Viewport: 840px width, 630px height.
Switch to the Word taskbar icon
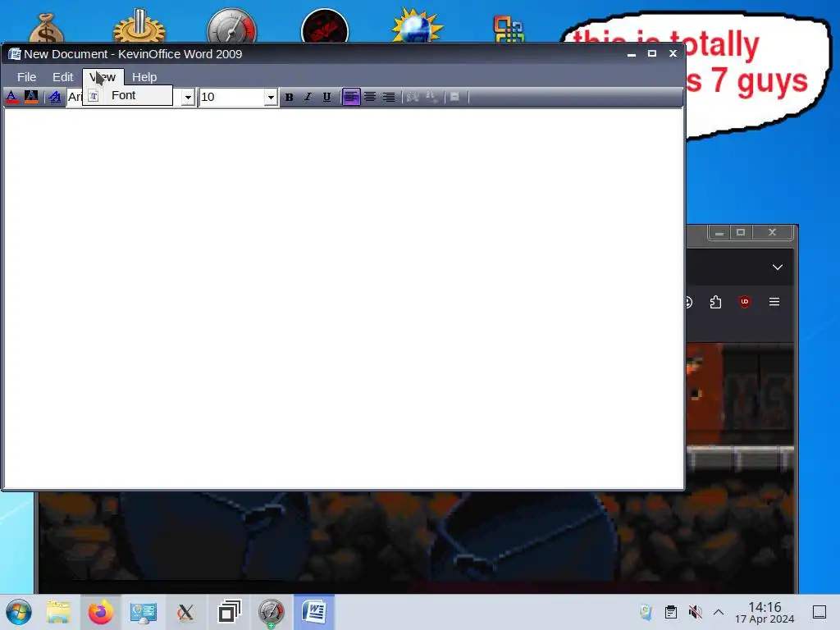click(x=314, y=612)
